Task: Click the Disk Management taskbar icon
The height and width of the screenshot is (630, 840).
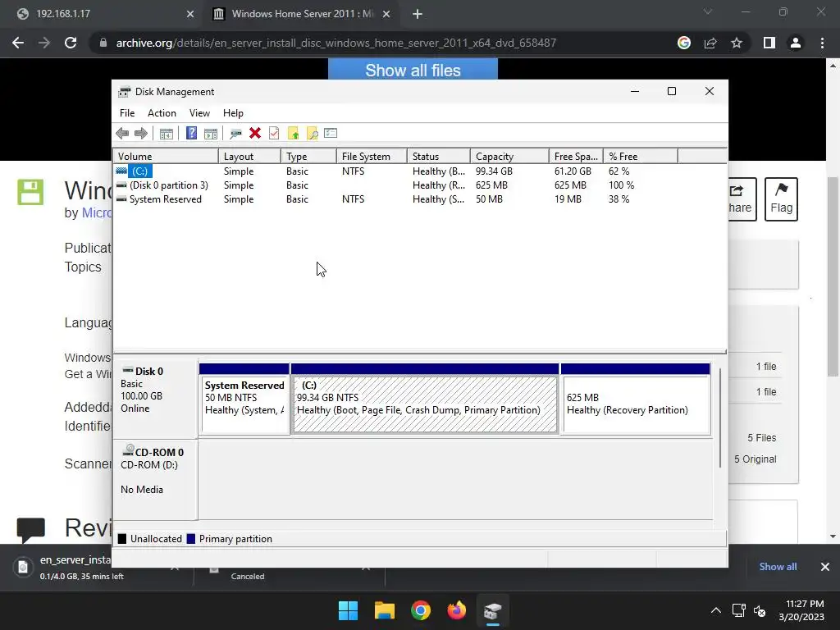Action: pos(492,610)
